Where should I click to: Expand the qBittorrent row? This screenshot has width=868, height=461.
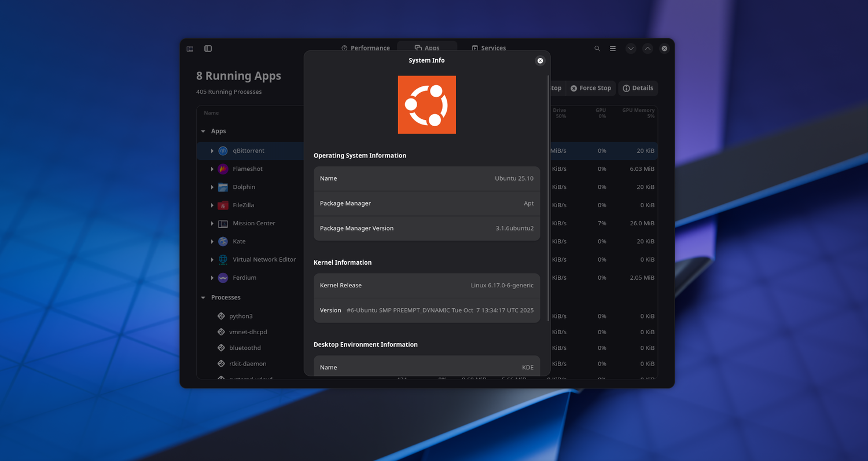pyautogui.click(x=212, y=151)
